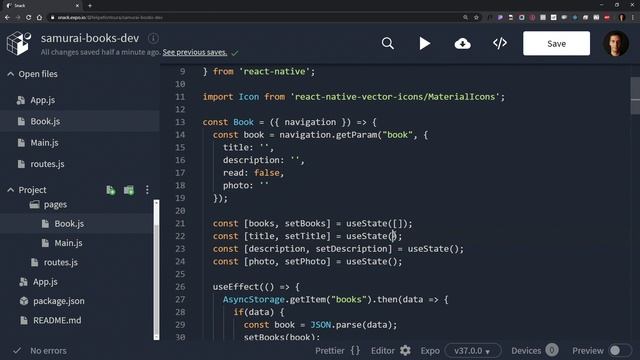Click the AsyncStorage text on line 27

click(253, 300)
